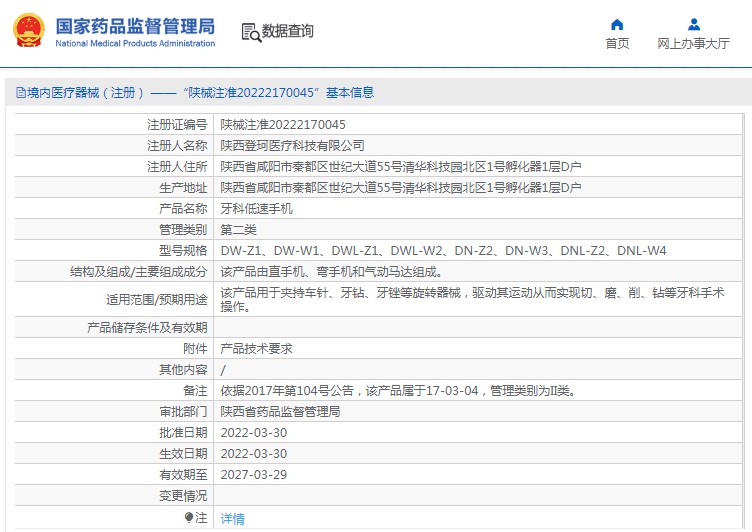Click the 管理类别 label
The height and width of the screenshot is (532, 752).
coord(183,230)
